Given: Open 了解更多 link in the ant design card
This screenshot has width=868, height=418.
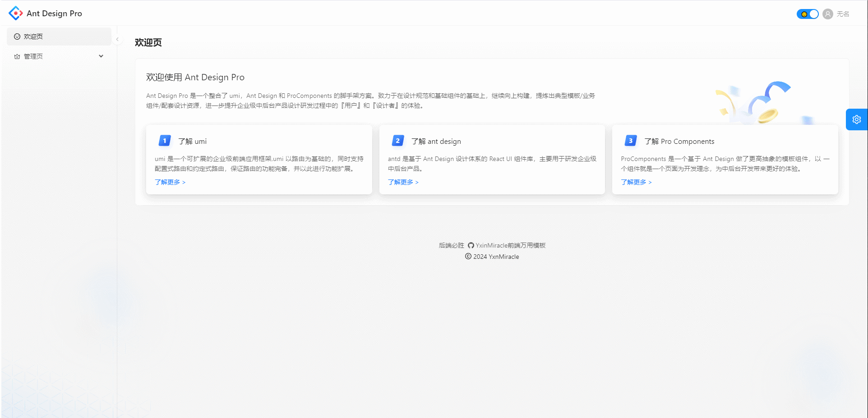Looking at the screenshot, I should click(x=403, y=182).
